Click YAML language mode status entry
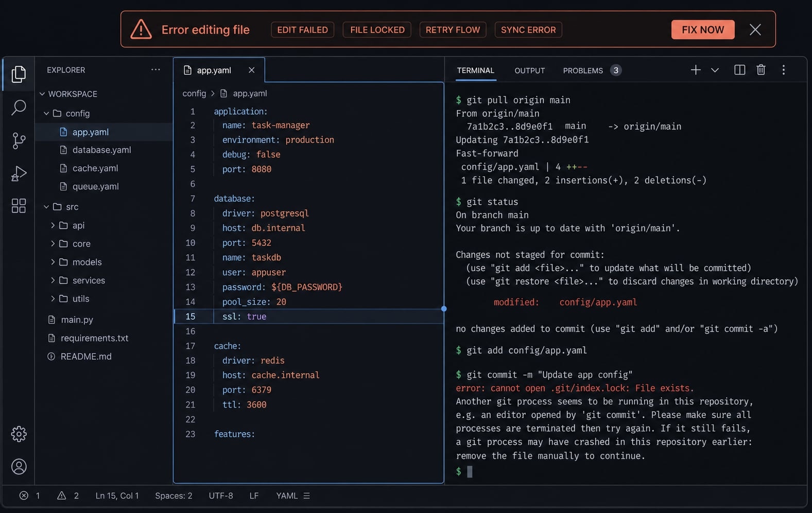Image resolution: width=812 pixels, height=513 pixels. pyautogui.click(x=287, y=496)
